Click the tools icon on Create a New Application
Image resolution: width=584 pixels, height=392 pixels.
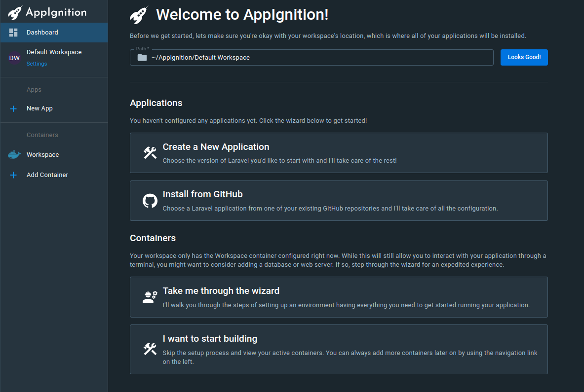(x=150, y=152)
